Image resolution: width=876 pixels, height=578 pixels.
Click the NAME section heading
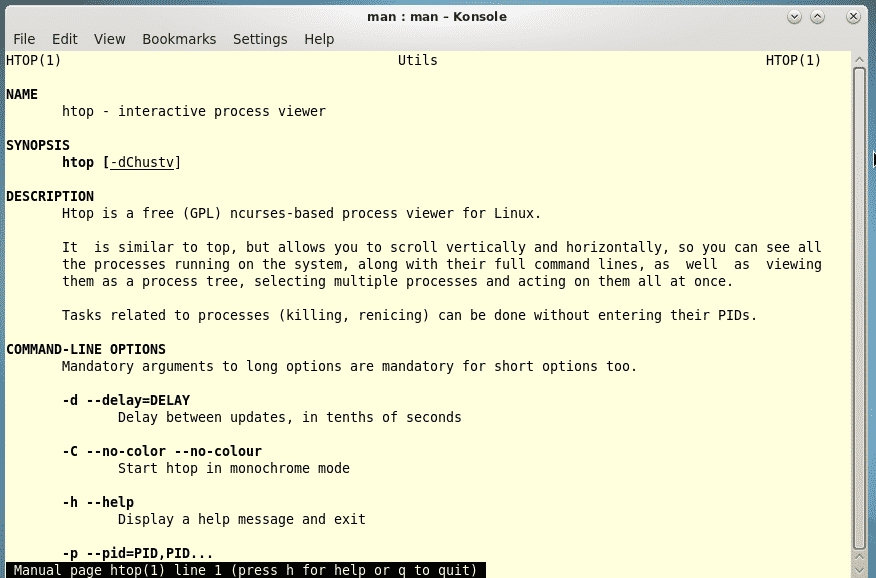[x=22, y=94]
